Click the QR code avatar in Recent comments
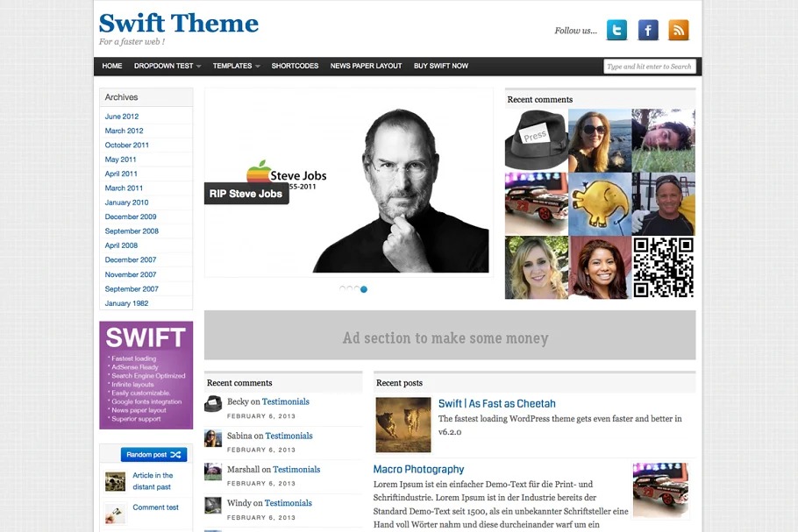Screen dimensions: 798x532 coord(663,267)
